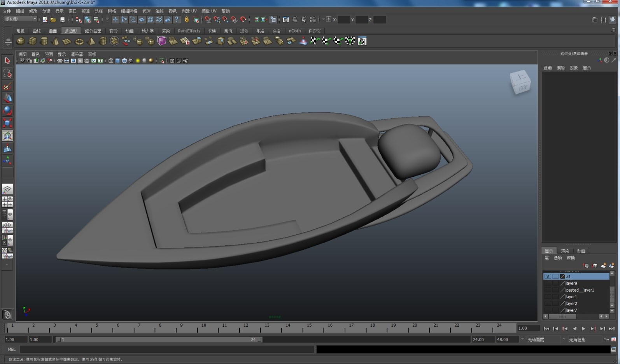Activate the Soft Modification tool

[7, 148]
